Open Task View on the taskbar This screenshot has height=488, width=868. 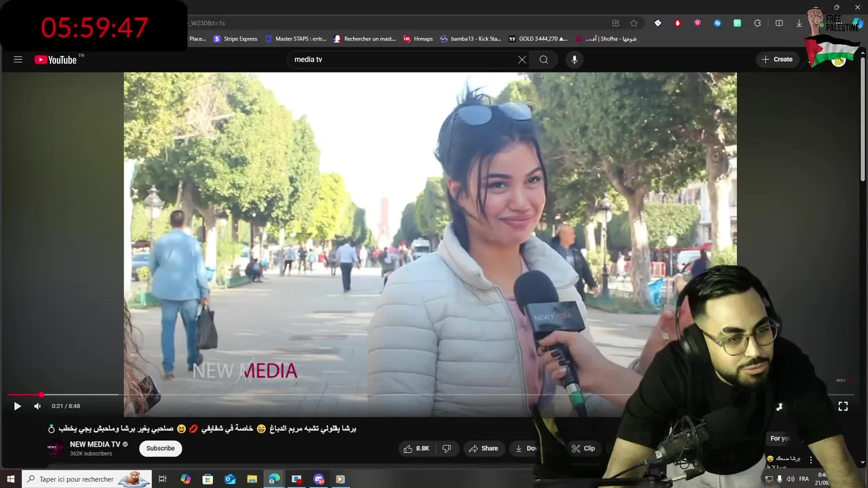coord(163,479)
